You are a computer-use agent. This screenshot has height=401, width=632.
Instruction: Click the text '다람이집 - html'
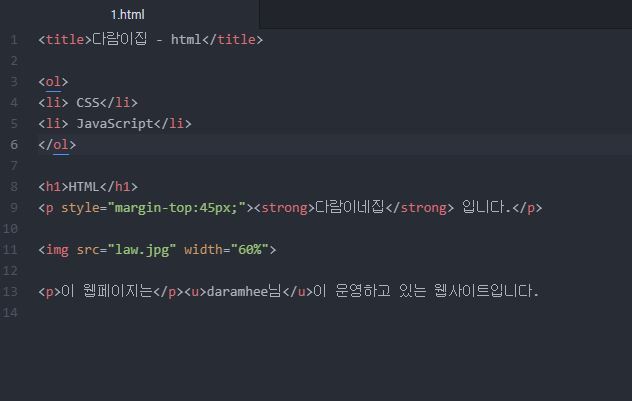coord(146,39)
